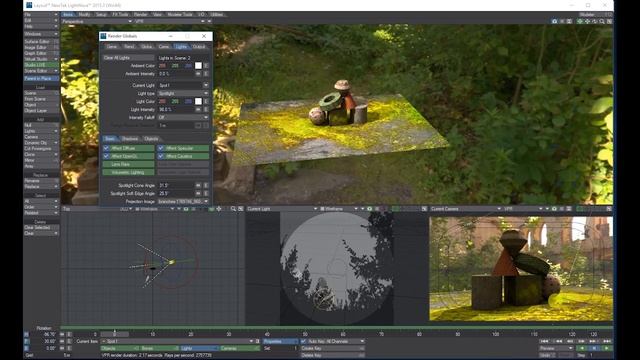This screenshot has height=360, width=640.
Task: Toggle Affect Specular checkbox
Action: [161, 148]
